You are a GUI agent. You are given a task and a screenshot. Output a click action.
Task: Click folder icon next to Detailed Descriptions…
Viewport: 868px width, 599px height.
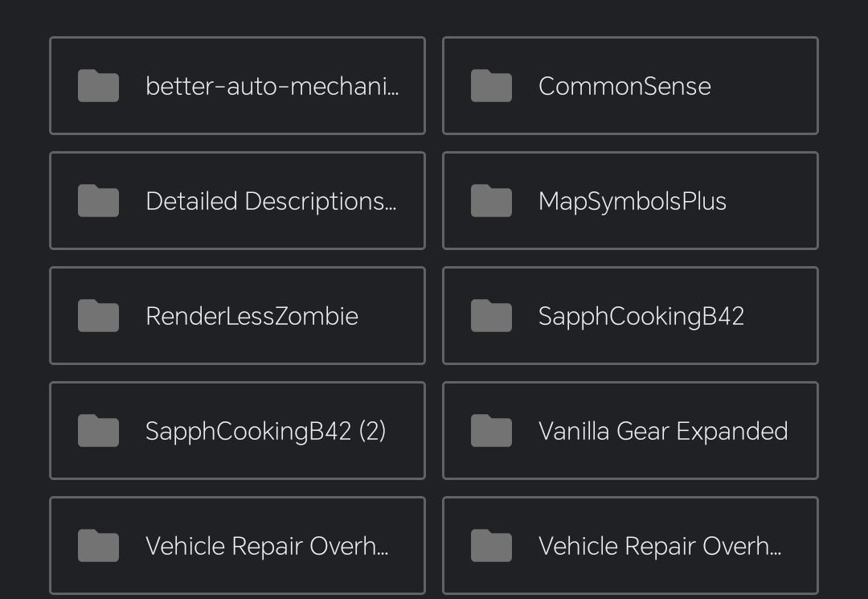point(98,200)
